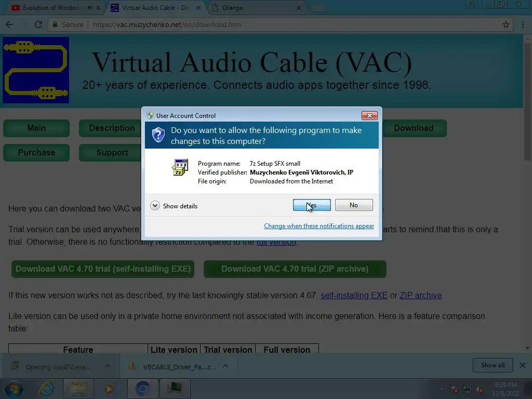This screenshot has width=532, height=399.
Task: Click the UAC question-mark shield icon
Action: (x=158, y=135)
